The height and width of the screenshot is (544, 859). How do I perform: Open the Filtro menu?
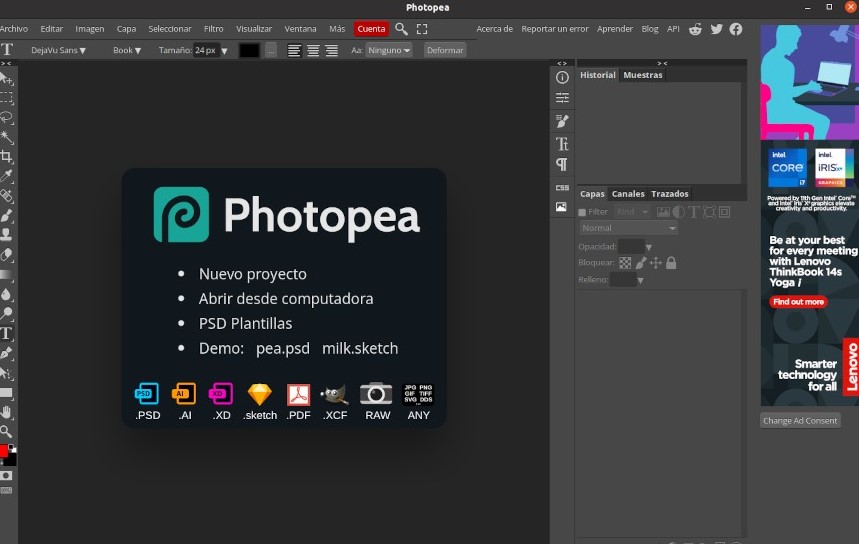[x=213, y=29]
